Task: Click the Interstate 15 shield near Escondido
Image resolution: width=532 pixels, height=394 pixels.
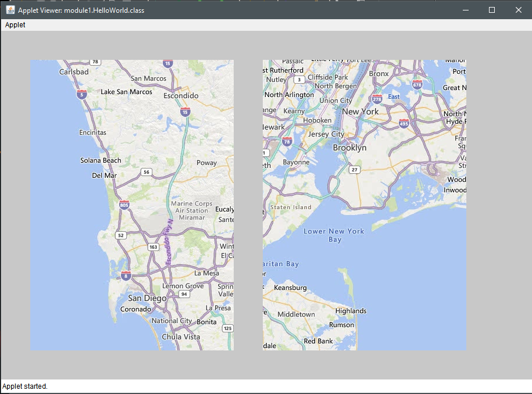Action: [x=185, y=113]
